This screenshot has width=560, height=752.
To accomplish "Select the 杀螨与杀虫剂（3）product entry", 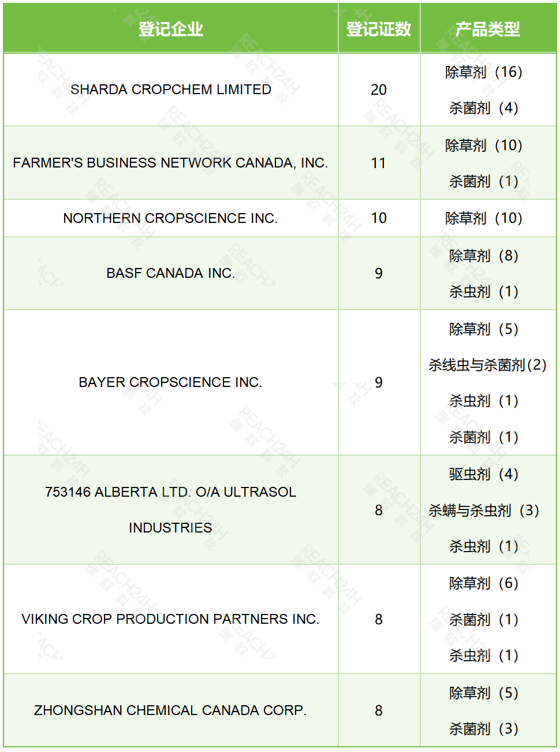I will point(484,511).
